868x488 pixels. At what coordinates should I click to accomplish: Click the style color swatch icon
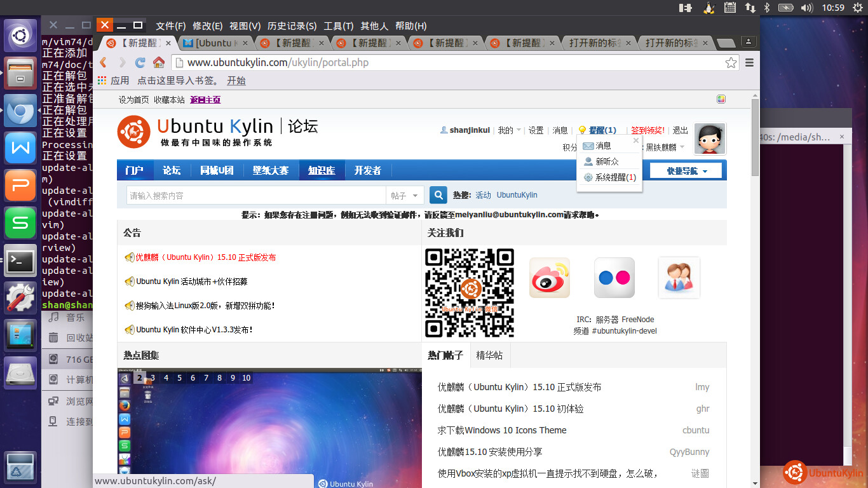[x=721, y=99]
